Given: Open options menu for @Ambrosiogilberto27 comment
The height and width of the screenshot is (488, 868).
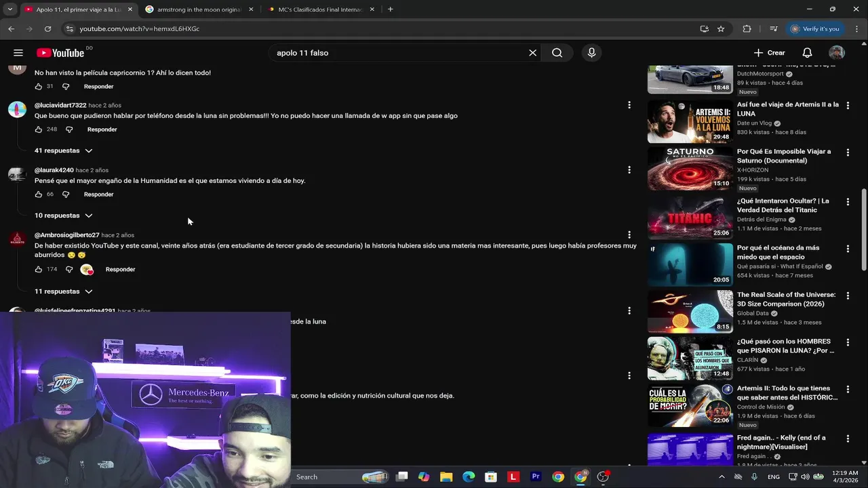Looking at the screenshot, I should pyautogui.click(x=629, y=235).
